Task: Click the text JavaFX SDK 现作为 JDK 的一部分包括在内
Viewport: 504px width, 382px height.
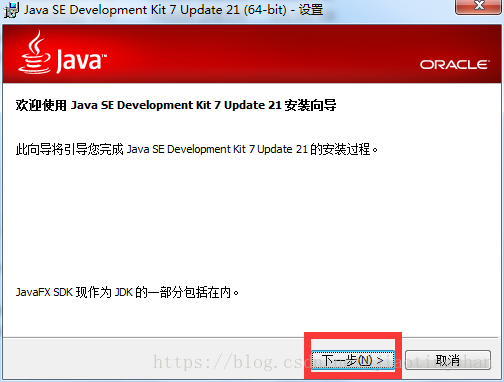Action: click(127, 292)
